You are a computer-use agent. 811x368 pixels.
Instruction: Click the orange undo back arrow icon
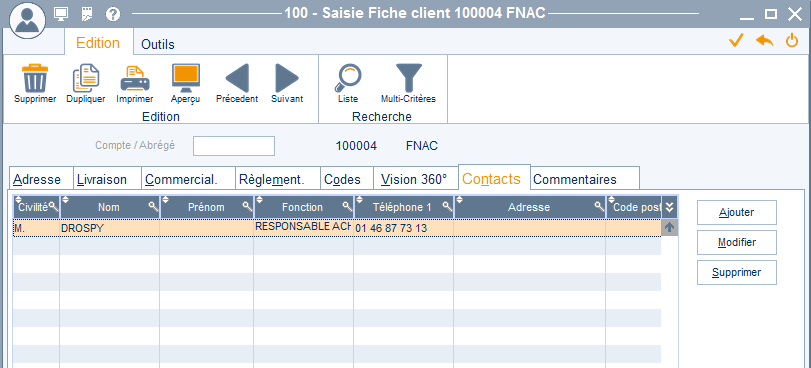(764, 40)
